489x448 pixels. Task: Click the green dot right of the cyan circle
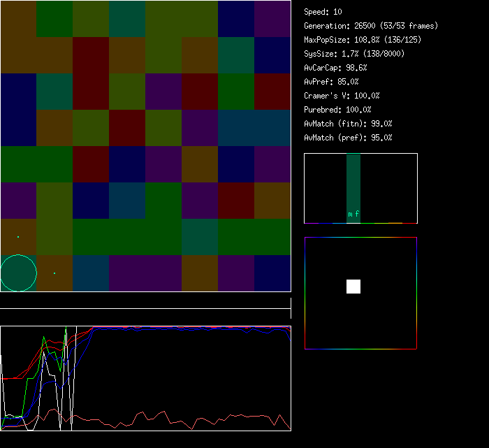click(x=54, y=273)
